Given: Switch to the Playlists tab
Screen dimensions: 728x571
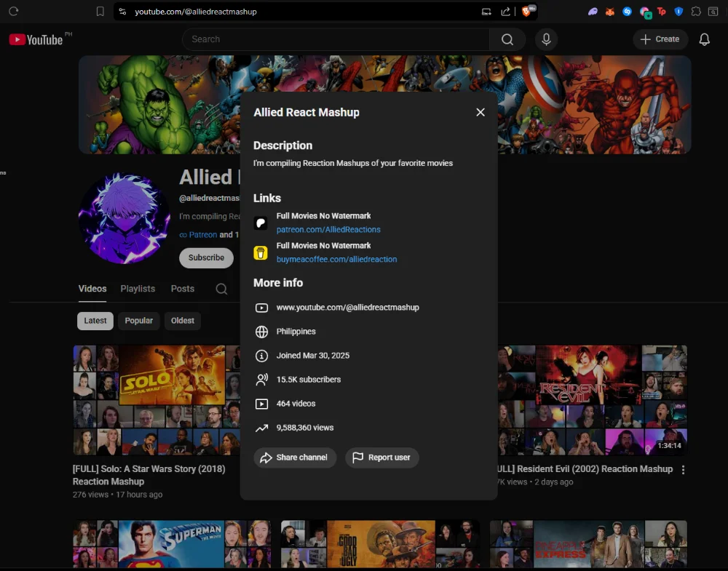Looking at the screenshot, I should tap(138, 289).
